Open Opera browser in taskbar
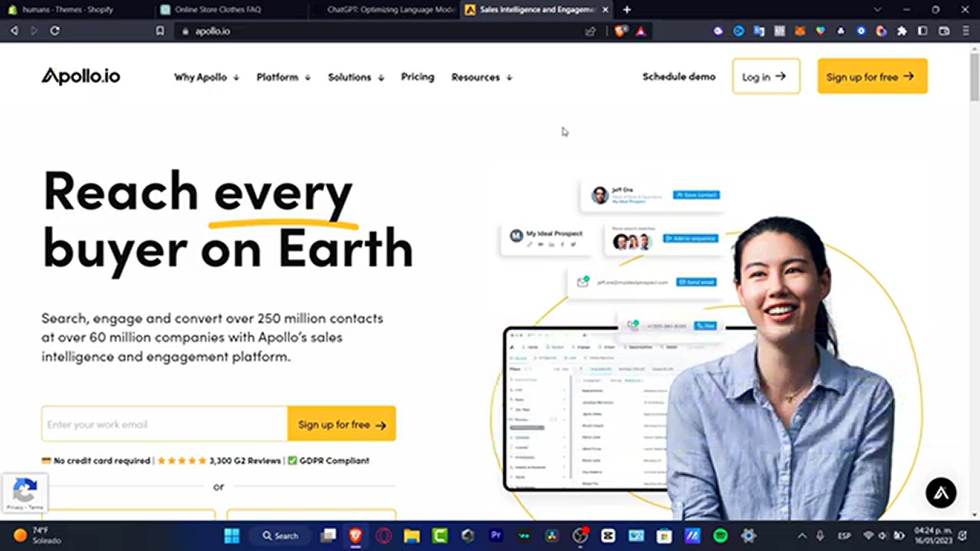This screenshot has height=551, width=980. 384,536
